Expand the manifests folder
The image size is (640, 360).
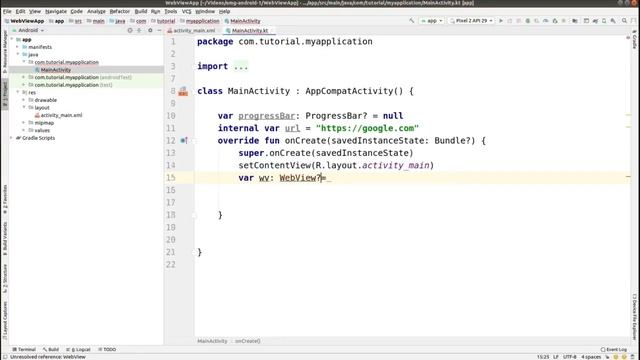click(x=18, y=47)
